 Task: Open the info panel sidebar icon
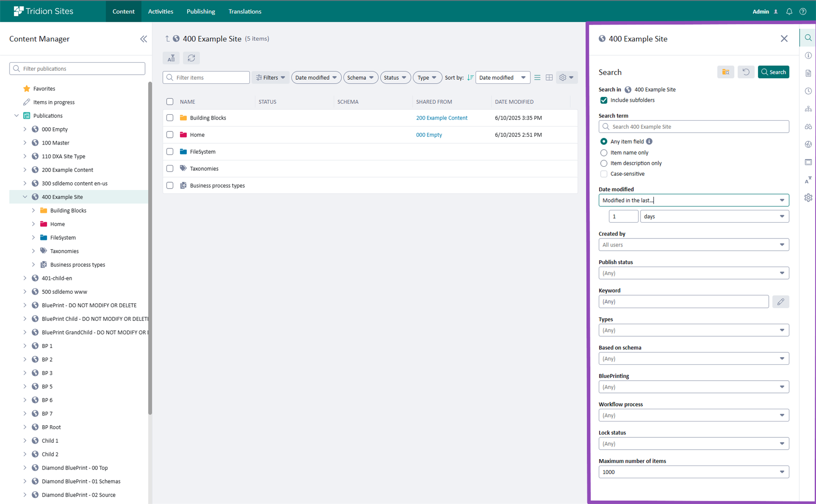tap(808, 55)
